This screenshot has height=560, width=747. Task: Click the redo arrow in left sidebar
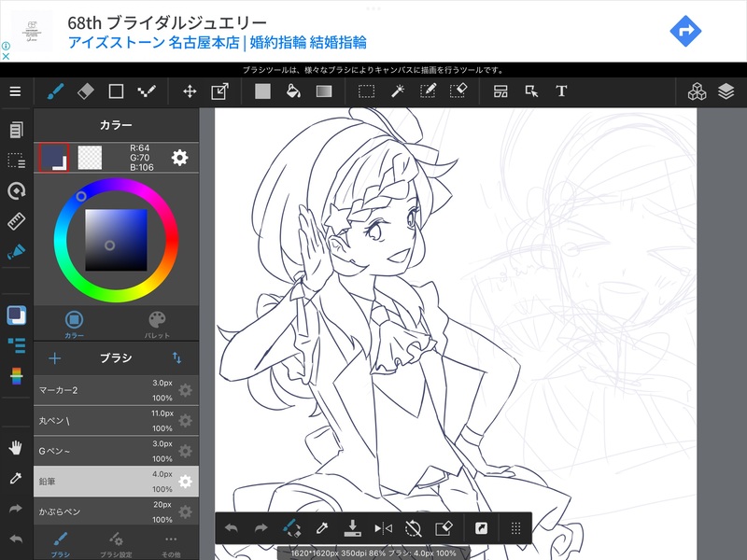(16, 508)
